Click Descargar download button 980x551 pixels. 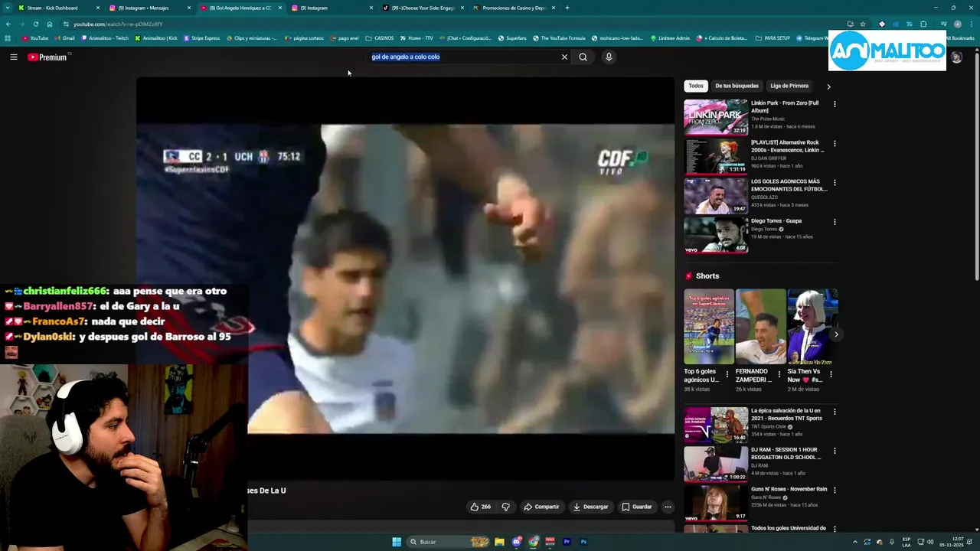[x=590, y=507]
